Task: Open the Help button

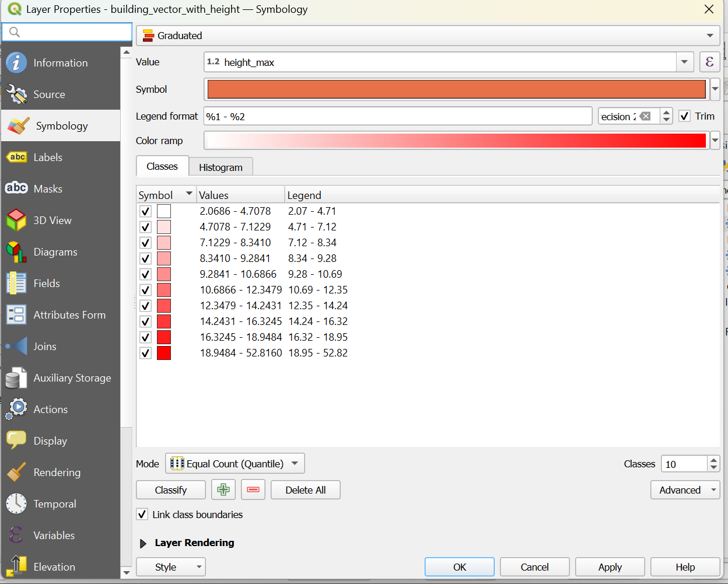Action: (685, 567)
